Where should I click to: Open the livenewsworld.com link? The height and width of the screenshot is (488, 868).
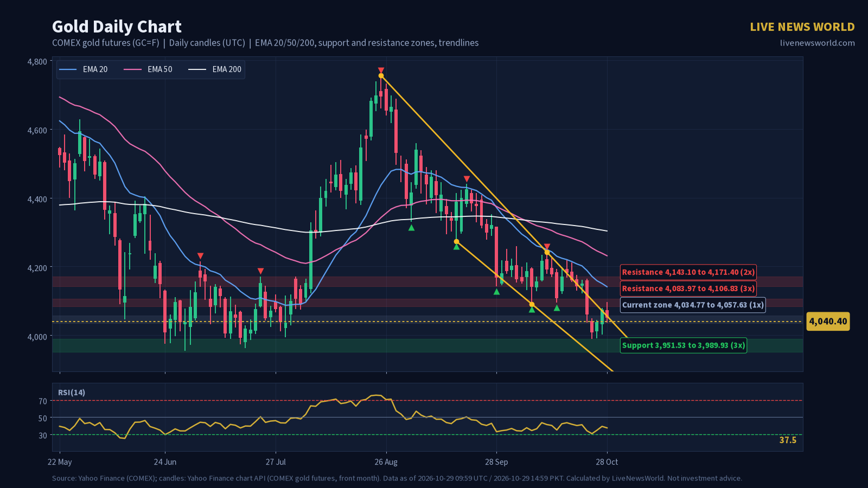click(x=818, y=43)
